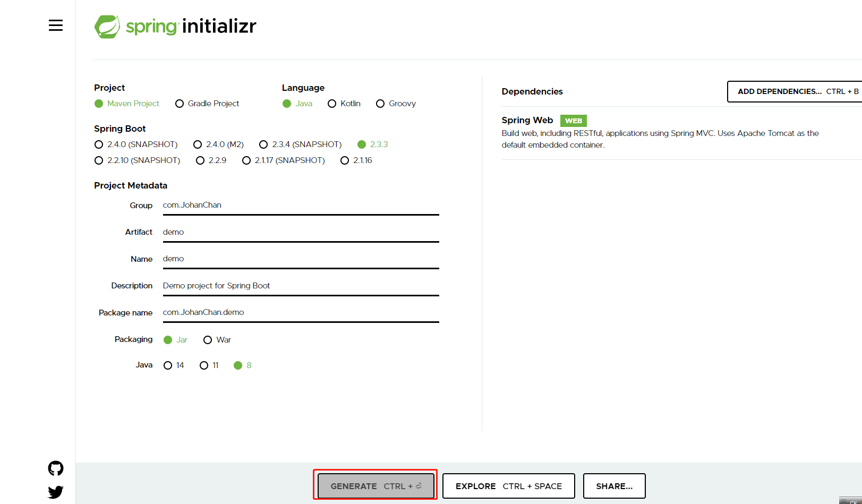Select Maven Project radio button
The height and width of the screenshot is (504, 862).
tap(127, 104)
